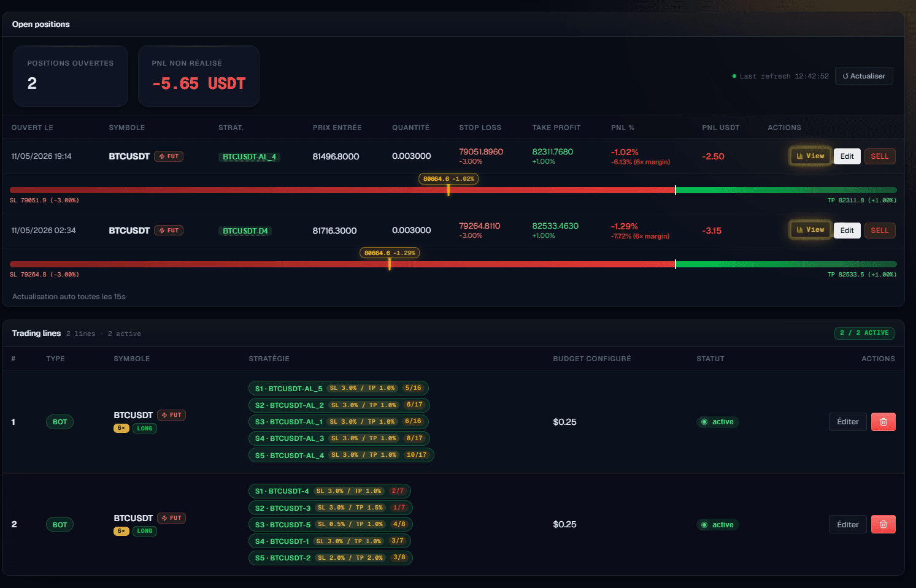Screen dimensions: 916x588
Task: Edit the BTCUSDT-D4 position
Action: click(847, 231)
